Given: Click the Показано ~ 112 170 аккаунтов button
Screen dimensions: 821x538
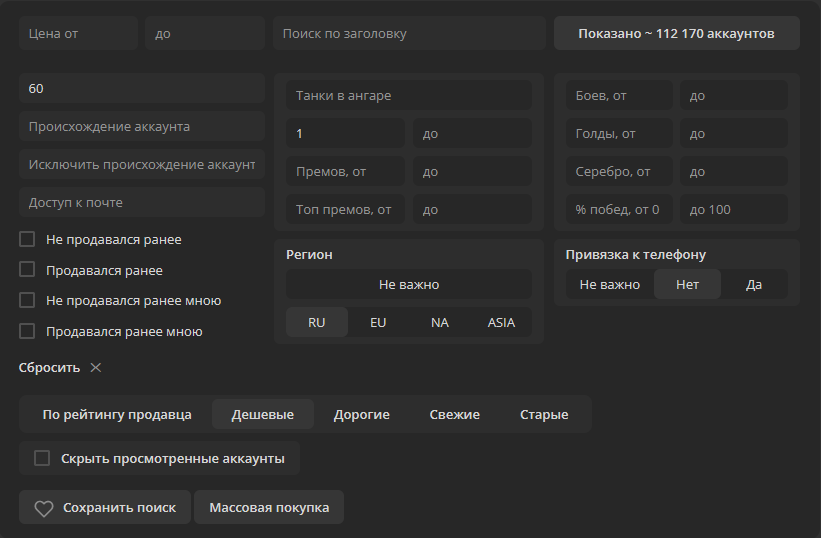Looking at the screenshot, I should (676, 33).
